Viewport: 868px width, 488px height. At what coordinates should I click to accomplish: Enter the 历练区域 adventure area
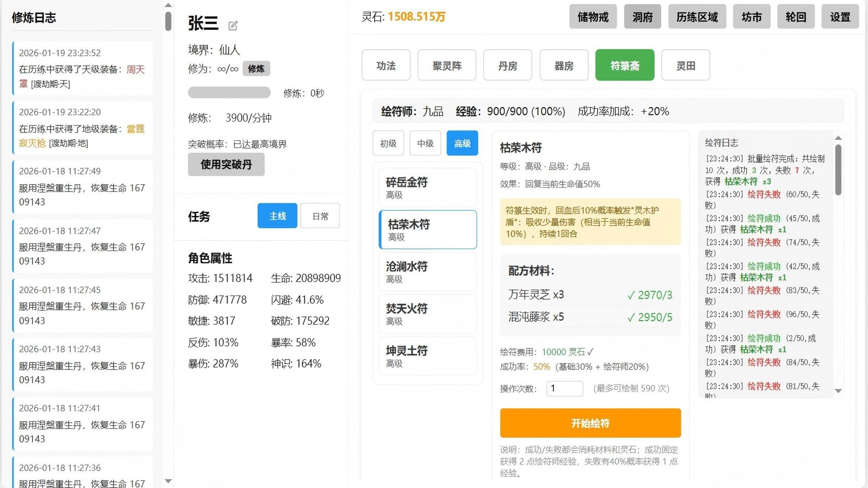tap(697, 17)
